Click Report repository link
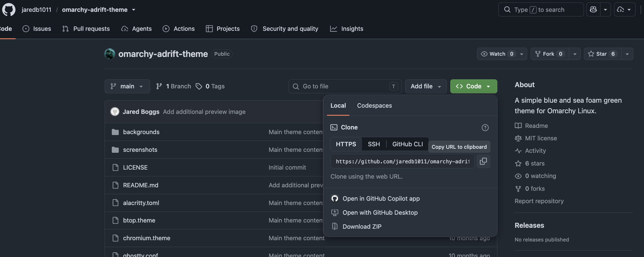The width and height of the screenshot is (644, 257). pyautogui.click(x=539, y=201)
